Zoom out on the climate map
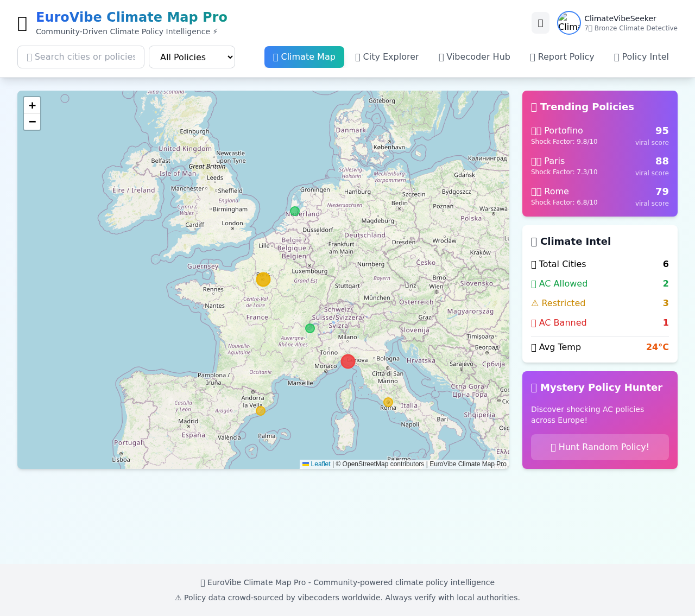695x616 pixels. (x=32, y=122)
